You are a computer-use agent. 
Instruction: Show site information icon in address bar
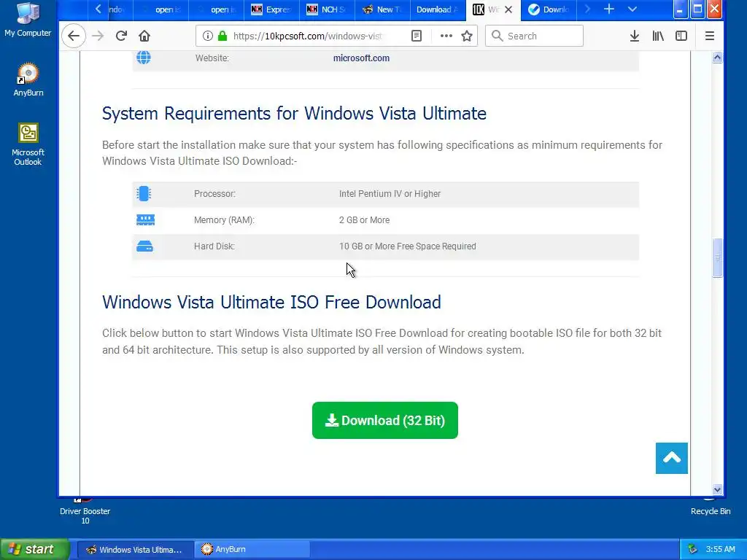207,36
